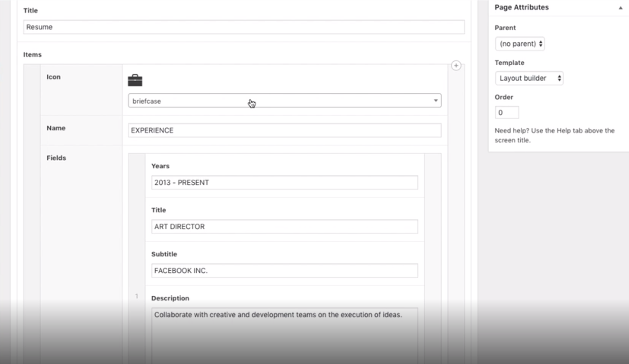629x364 pixels.
Task: Click the Years field label
Action: tap(160, 166)
